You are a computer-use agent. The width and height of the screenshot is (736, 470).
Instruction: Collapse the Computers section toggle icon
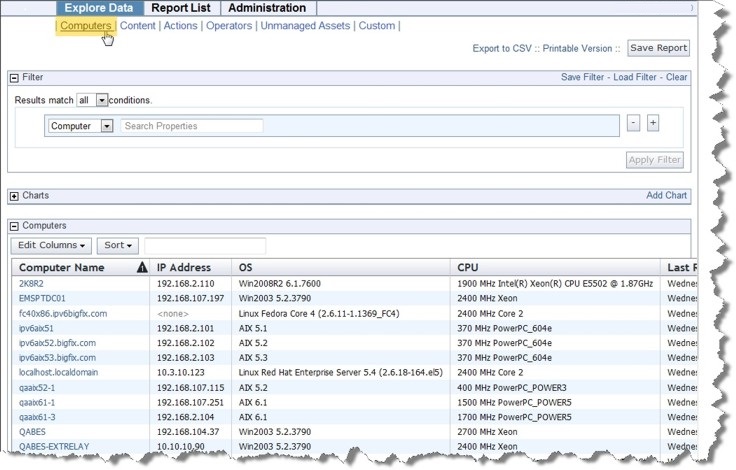[15, 227]
